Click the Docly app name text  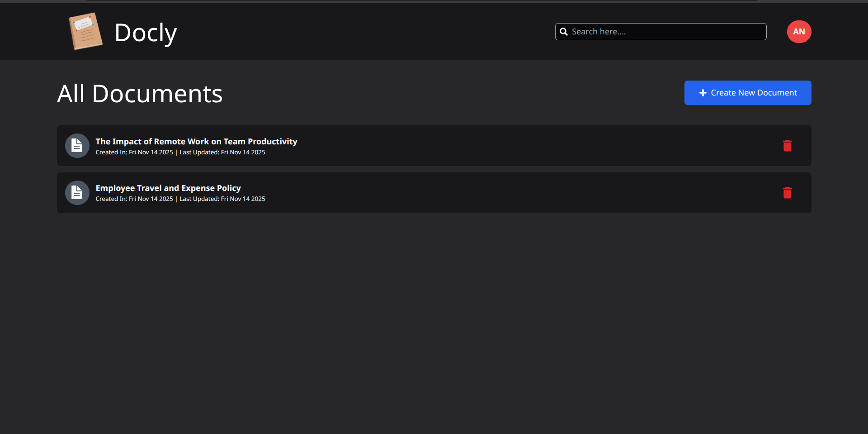tap(146, 33)
